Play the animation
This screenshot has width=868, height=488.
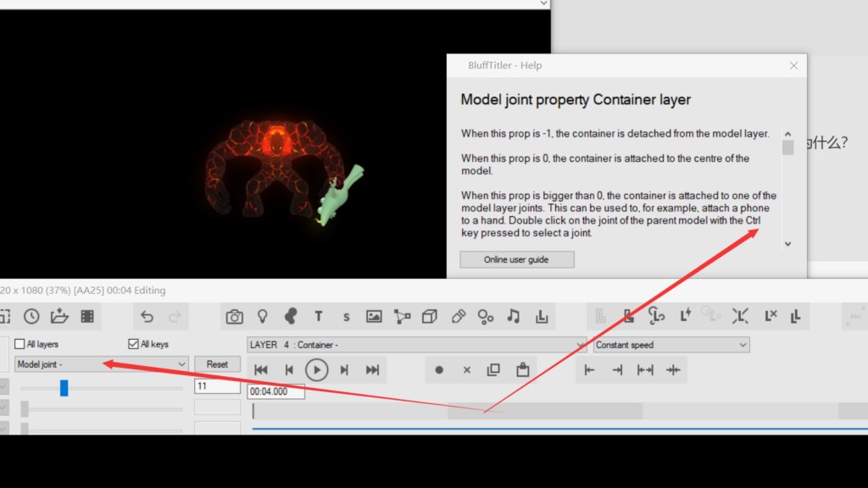(x=317, y=370)
